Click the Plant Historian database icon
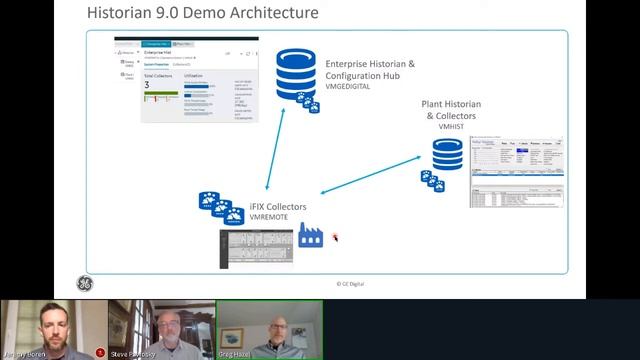The width and height of the screenshot is (640, 360). click(448, 154)
